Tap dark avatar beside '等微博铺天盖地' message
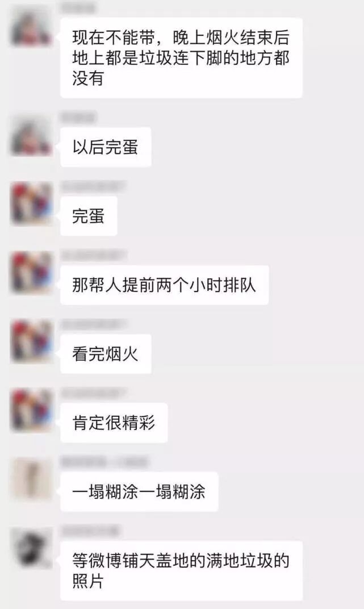This screenshot has width=364, height=609. [x=31, y=548]
